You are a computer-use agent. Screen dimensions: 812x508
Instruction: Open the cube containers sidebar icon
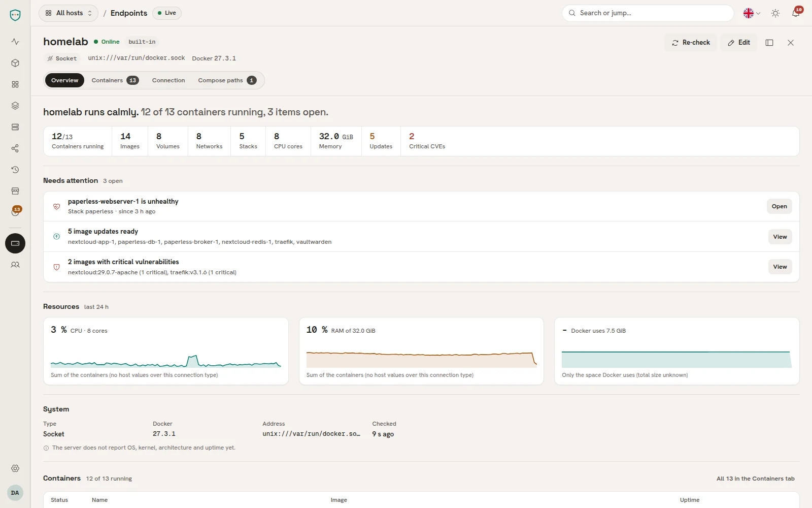[15, 63]
